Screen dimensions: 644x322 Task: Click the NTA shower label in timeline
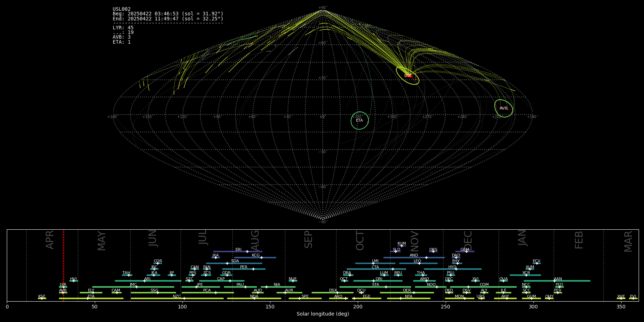point(409,296)
